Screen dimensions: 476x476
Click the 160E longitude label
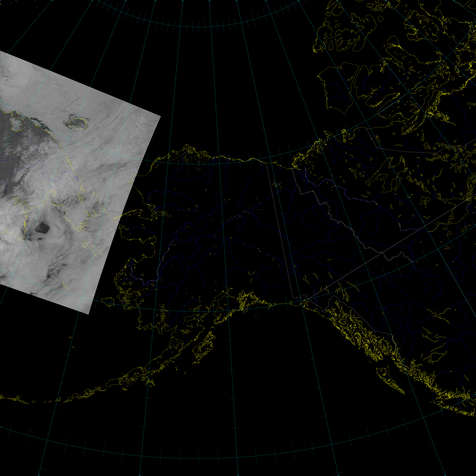[x=52, y=1]
